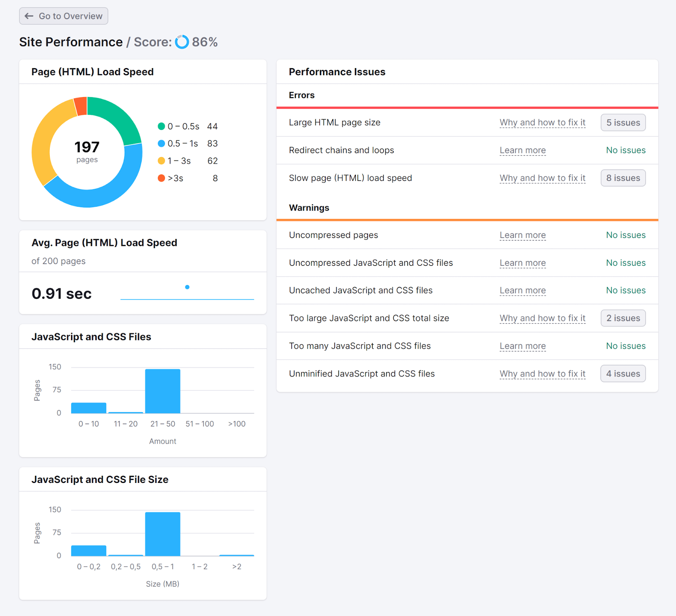Click the green legend dot for fastest pages
This screenshot has width=676, height=616.
coord(161,126)
